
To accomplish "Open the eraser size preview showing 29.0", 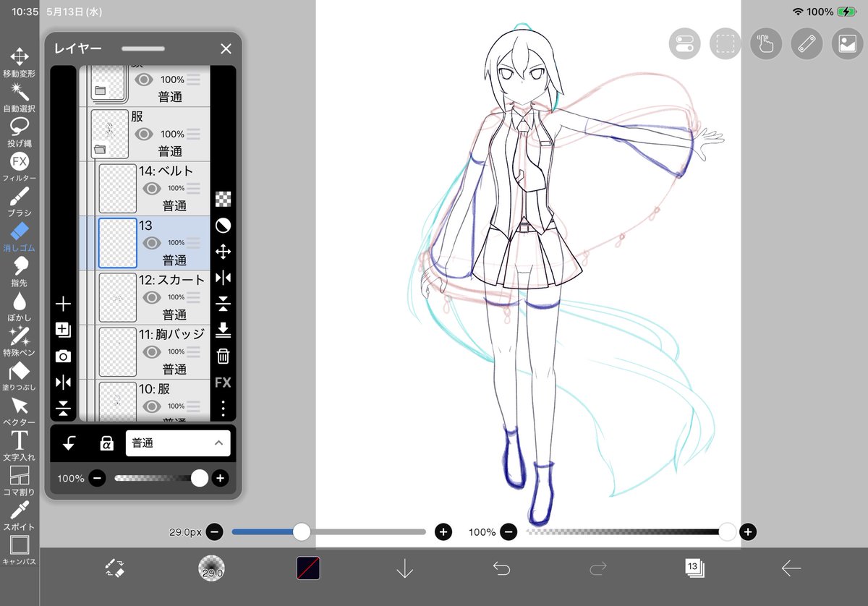I will tap(211, 568).
